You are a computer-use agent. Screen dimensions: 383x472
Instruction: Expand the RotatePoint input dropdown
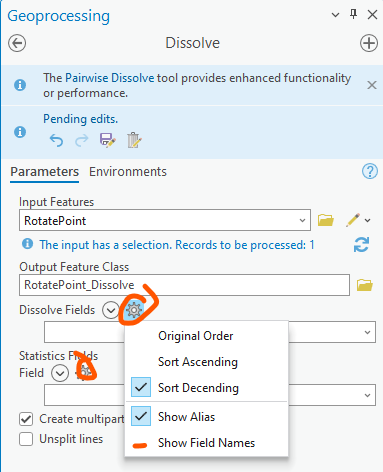[x=302, y=220]
